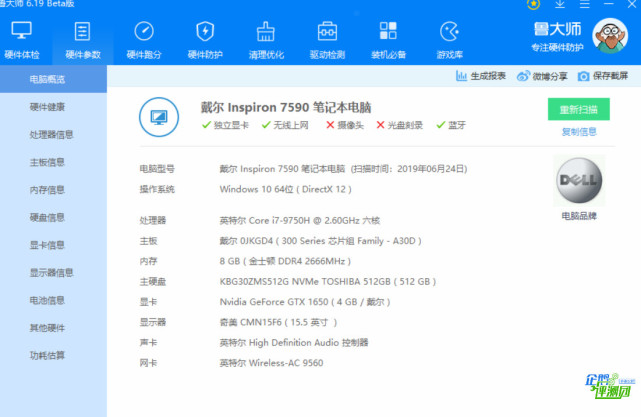Screen dimensions: 641x417
Task: Click the 微博分享 Weibo icon
Action: 523,76
